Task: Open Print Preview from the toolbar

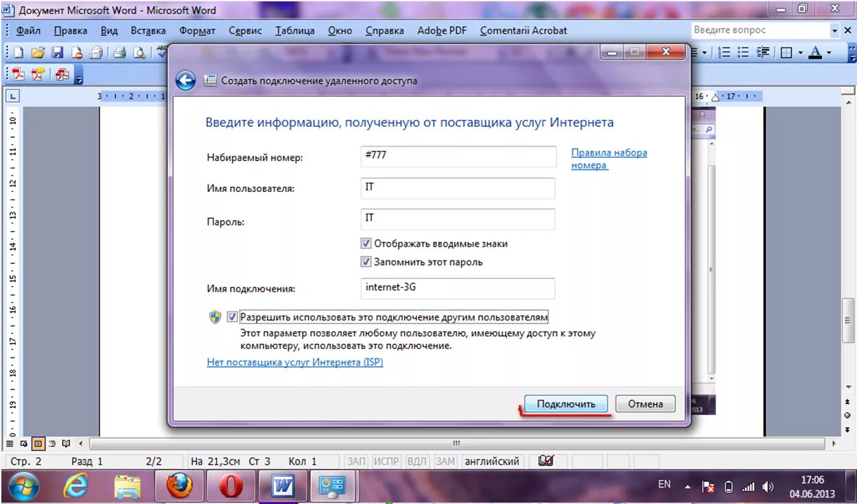Action: pos(139,53)
